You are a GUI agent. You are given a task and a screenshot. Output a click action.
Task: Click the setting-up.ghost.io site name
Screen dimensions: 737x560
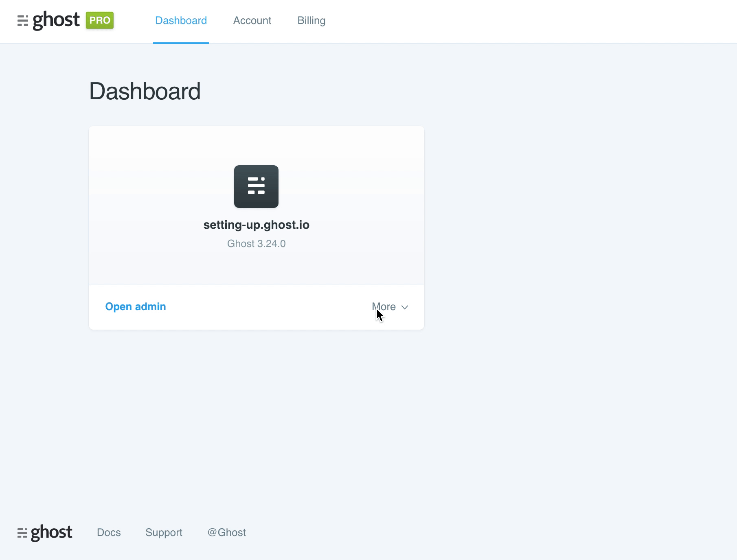coord(256,224)
